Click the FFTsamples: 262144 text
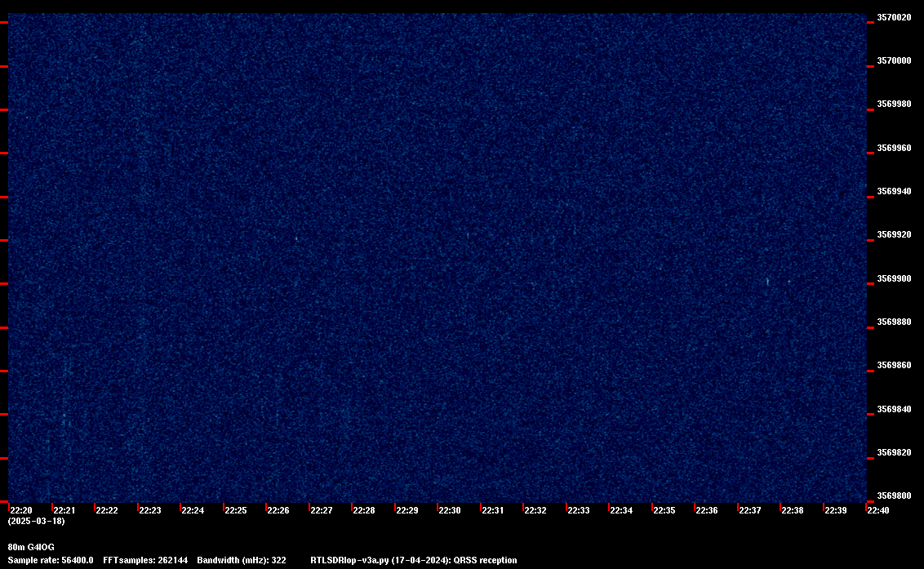The image size is (924, 569). tap(145, 560)
